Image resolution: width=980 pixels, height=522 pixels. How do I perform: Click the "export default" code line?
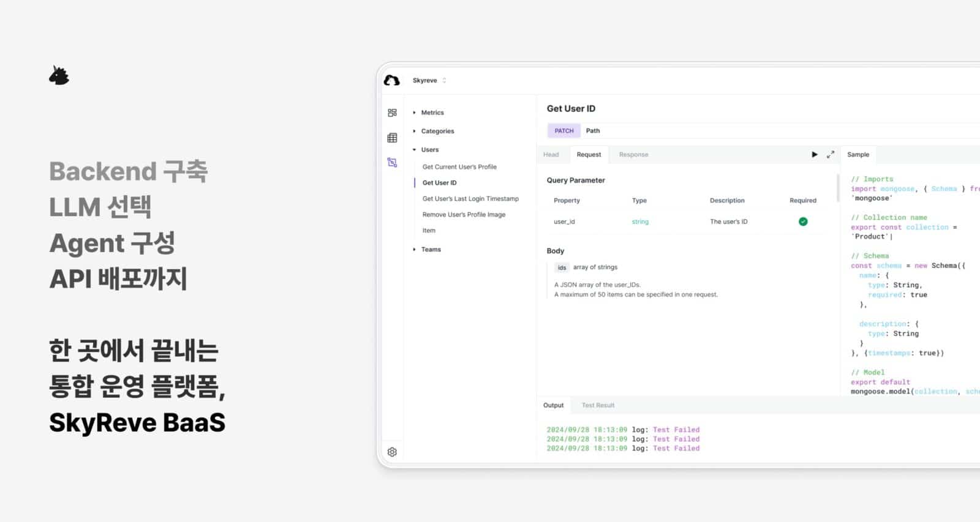(x=880, y=382)
